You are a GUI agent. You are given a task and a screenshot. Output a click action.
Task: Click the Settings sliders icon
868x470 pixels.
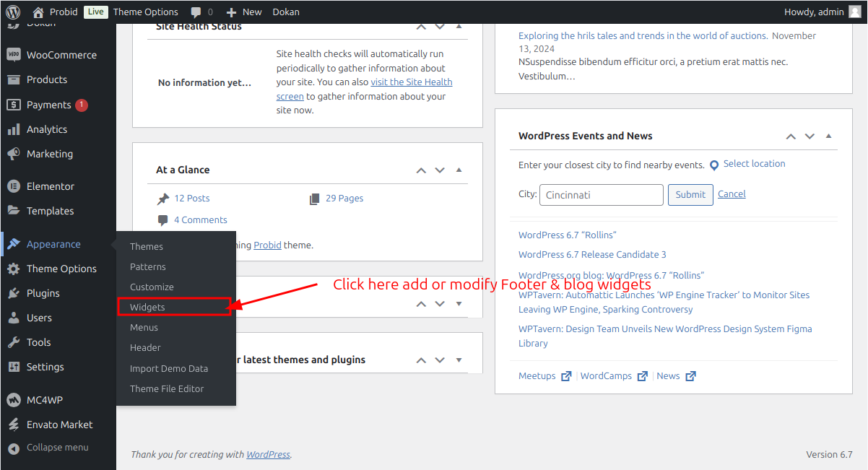[x=13, y=367]
